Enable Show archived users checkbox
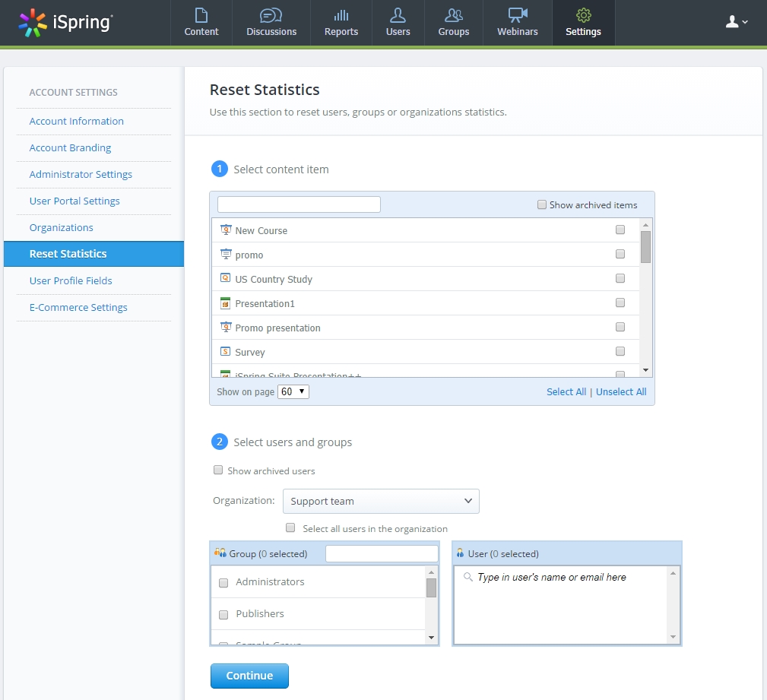The image size is (767, 700). (218, 470)
